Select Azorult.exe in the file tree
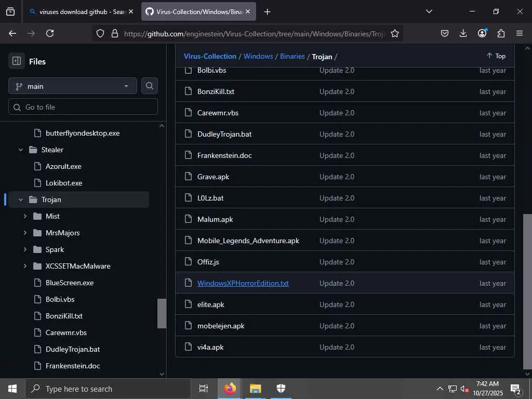The height and width of the screenshot is (399, 532). click(63, 166)
